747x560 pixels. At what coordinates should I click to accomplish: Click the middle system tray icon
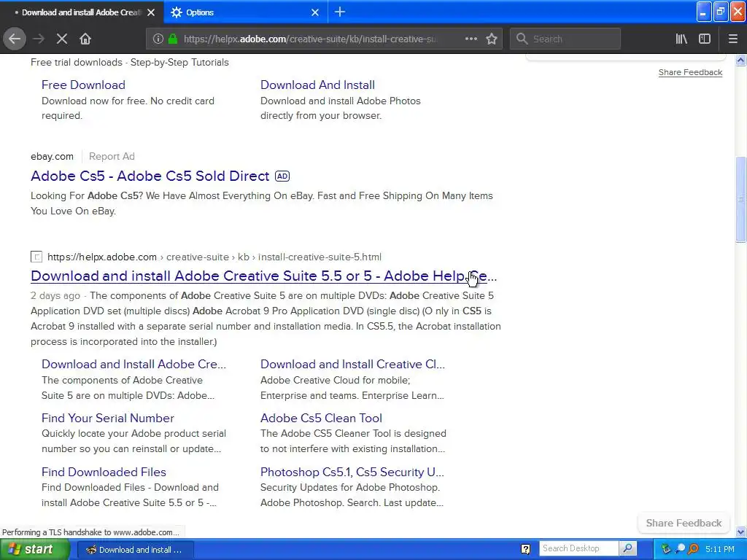(680, 549)
